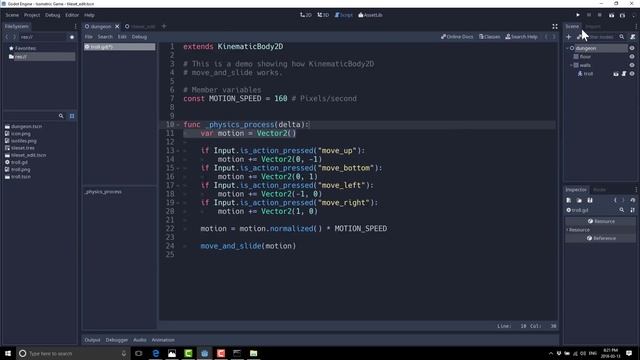
Task: Open Microsoft Edge from the taskbar
Action: pyautogui.click(x=156, y=353)
